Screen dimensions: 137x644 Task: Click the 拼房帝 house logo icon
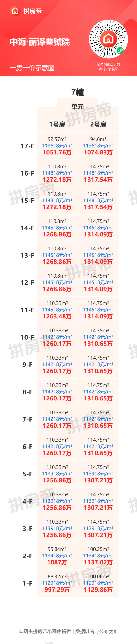(15, 11)
